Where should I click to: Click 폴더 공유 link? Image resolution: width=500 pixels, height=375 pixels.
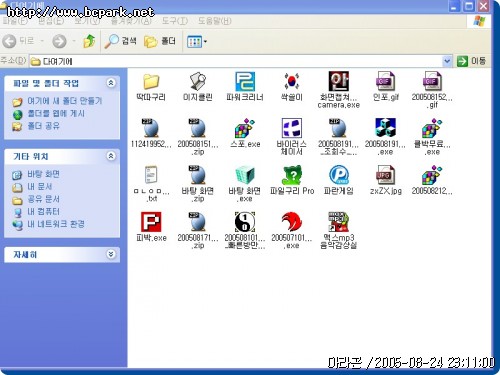click(43, 126)
